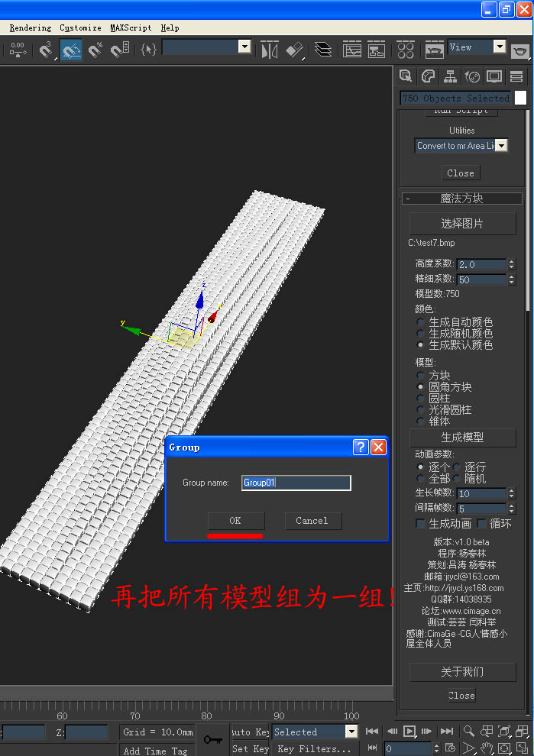Click the Arc Rotate icon

click(504, 748)
